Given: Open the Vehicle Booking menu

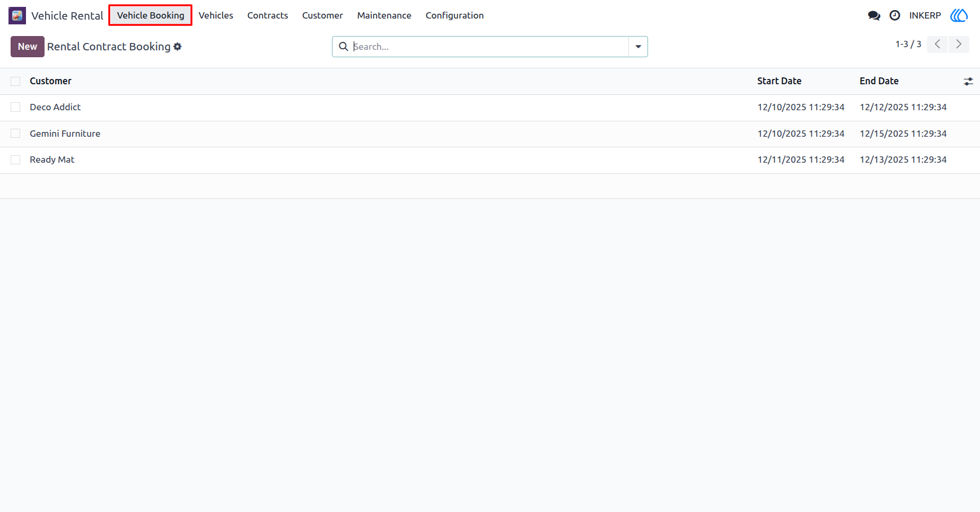Looking at the screenshot, I should pyautogui.click(x=151, y=15).
